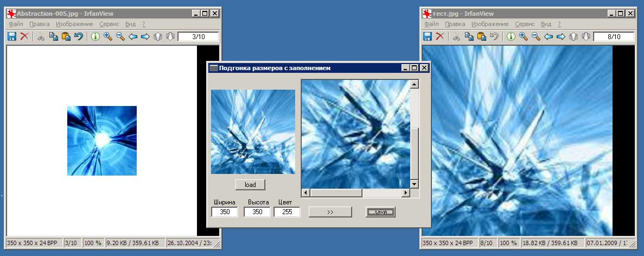Go to next image in Abstraction-005.jpg window
This screenshot has height=256, width=644.
[x=145, y=36]
